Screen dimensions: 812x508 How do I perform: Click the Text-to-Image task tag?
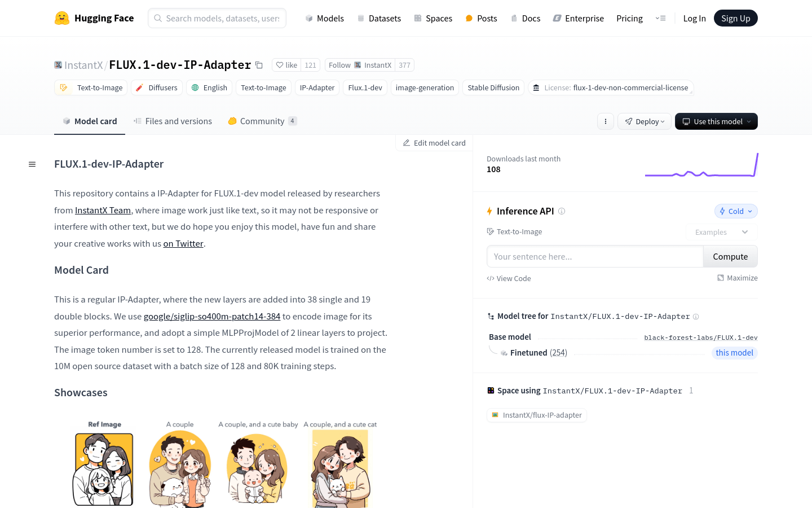point(91,87)
